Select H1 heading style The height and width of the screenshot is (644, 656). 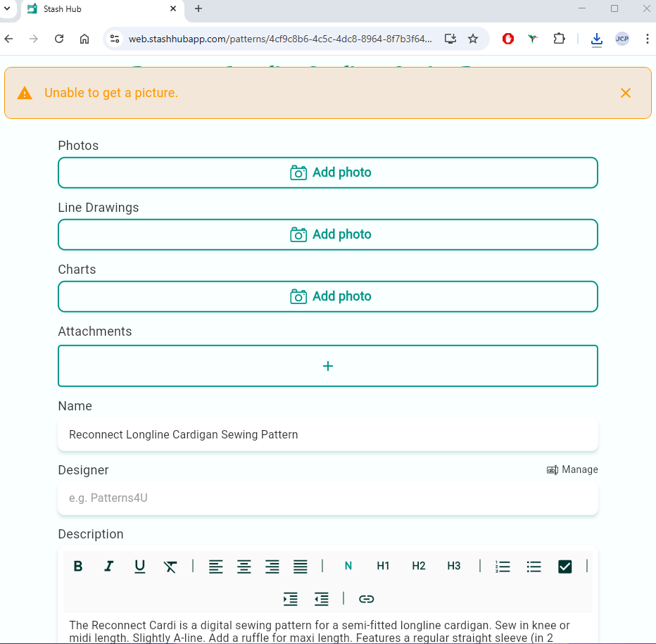[383, 566]
